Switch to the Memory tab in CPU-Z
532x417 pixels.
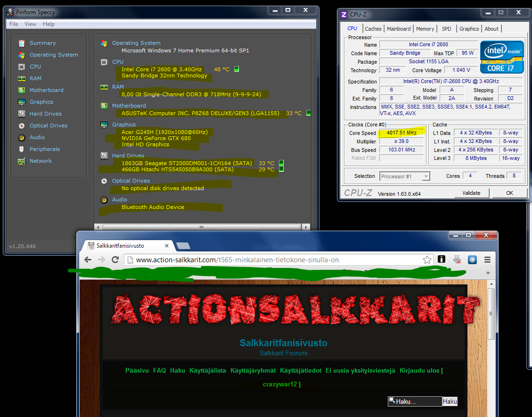click(425, 29)
